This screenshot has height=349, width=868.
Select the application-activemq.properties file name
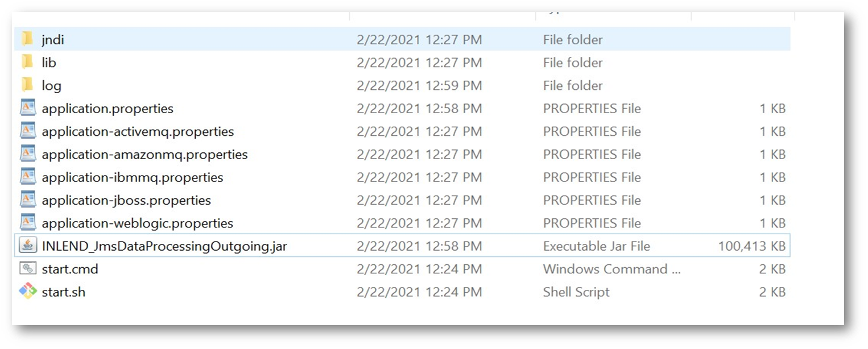(138, 131)
